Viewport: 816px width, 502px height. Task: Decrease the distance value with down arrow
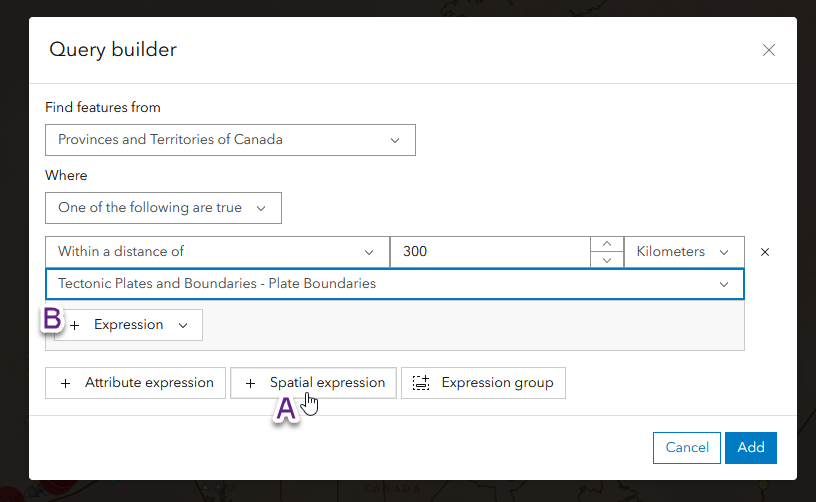pyautogui.click(x=606, y=260)
